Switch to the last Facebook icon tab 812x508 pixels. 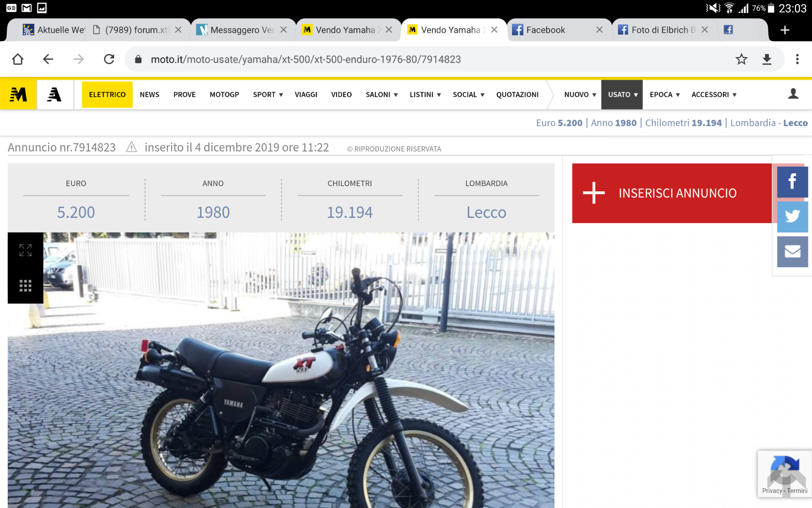point(729,30)
